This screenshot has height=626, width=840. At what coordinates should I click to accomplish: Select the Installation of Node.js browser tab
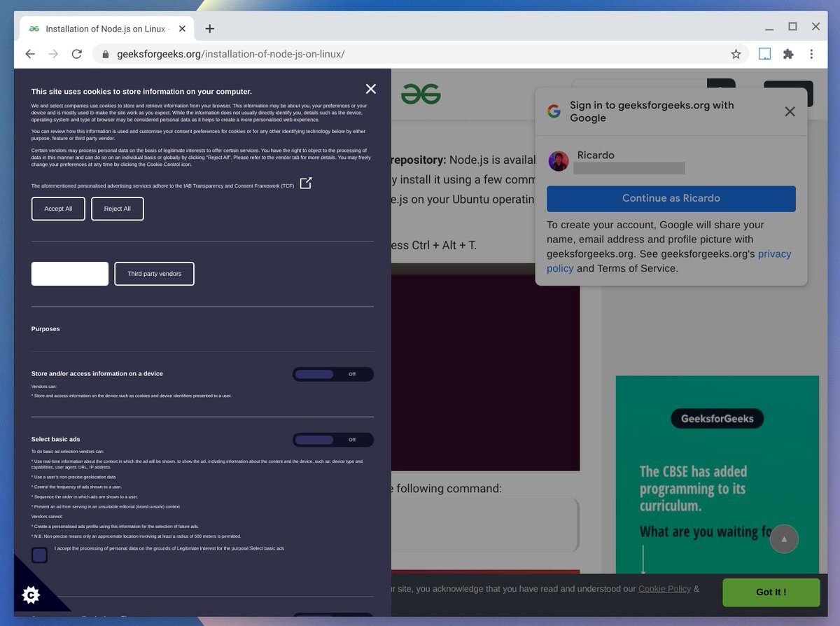coord(105,29)
